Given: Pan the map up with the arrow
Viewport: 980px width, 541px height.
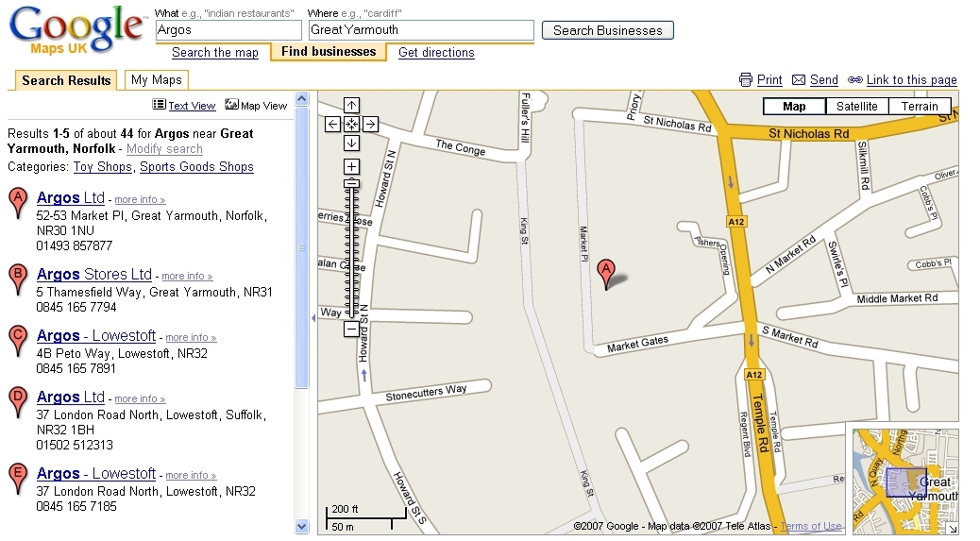Looking at the screenshot, I should pyautogui.click(x=351, y=106).
